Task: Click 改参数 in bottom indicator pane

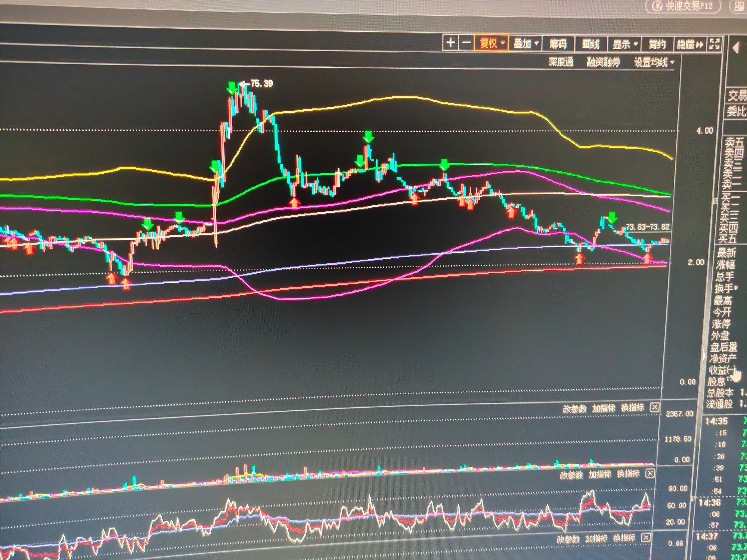Action: tap(568, 539)
